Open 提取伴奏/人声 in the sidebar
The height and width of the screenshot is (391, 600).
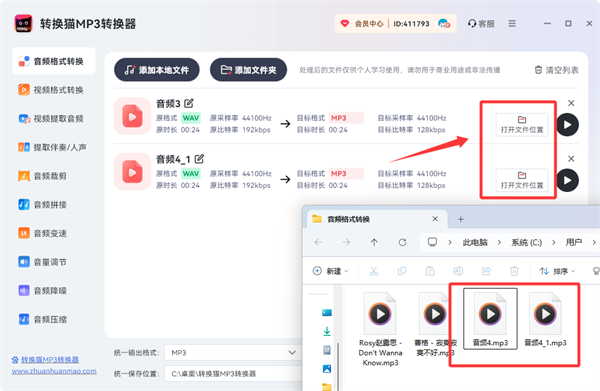52,147
